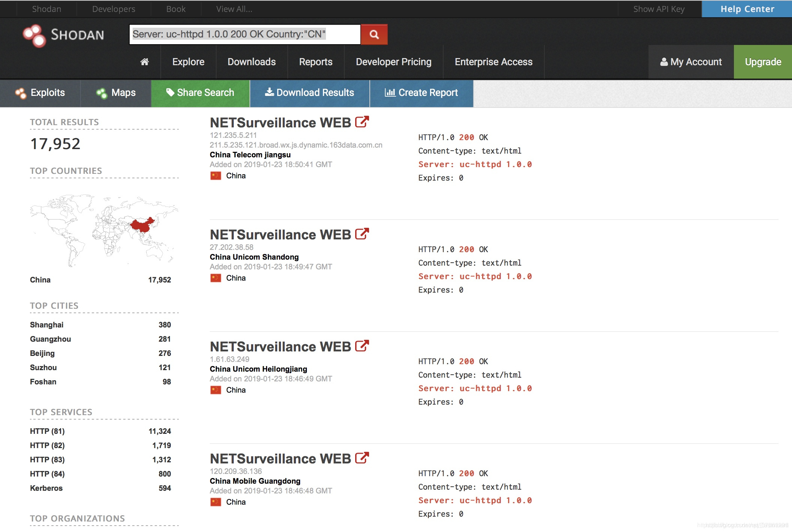Click China country label under 121.235.5.211
The width and height of the screenshot is (792, 532).
point(236,176)
